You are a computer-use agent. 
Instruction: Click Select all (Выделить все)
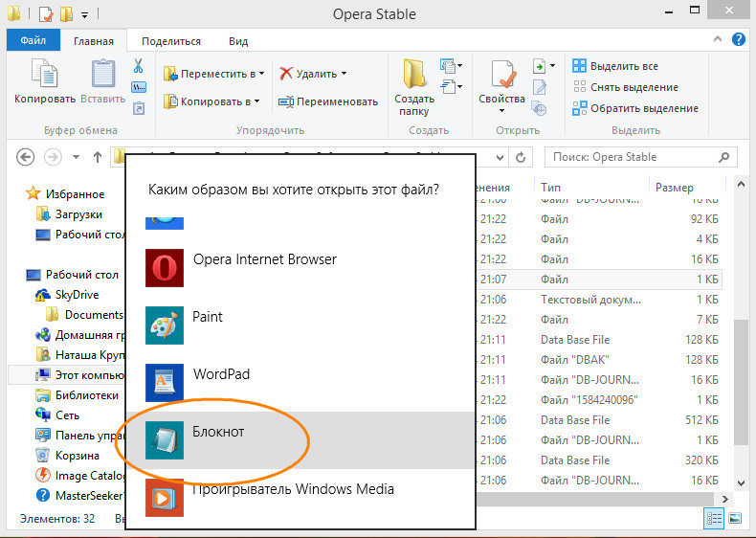click(615, 66)
